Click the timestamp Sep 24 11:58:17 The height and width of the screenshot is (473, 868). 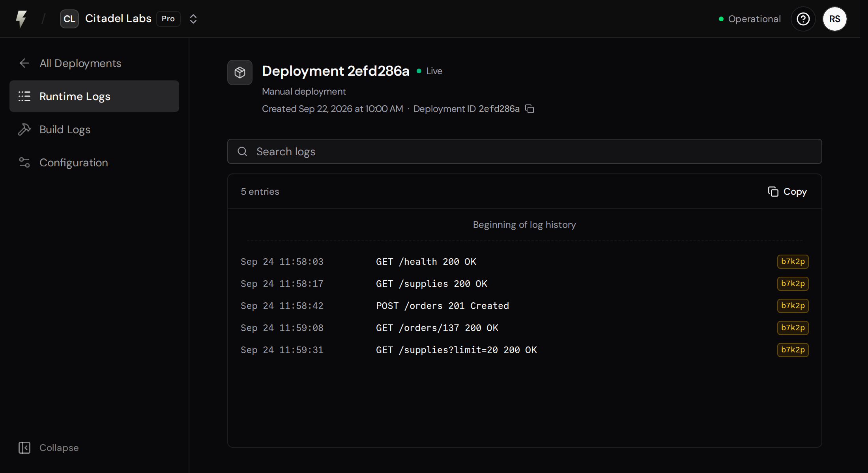click(282, 284)
